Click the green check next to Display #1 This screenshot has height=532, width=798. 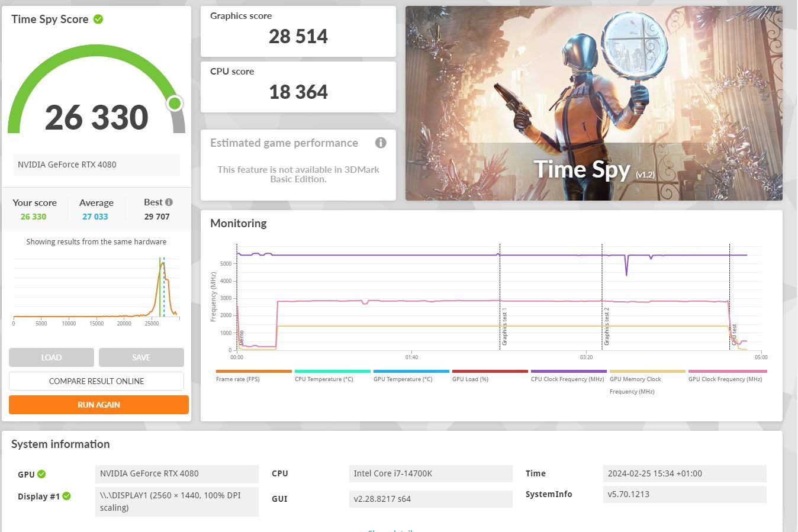tap(66, 496)
